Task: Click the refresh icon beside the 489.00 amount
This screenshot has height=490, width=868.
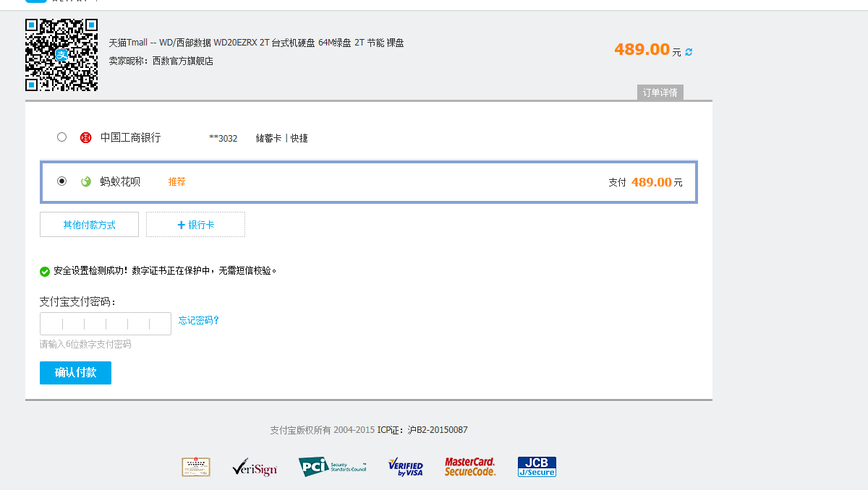Action: click(689, 52)
